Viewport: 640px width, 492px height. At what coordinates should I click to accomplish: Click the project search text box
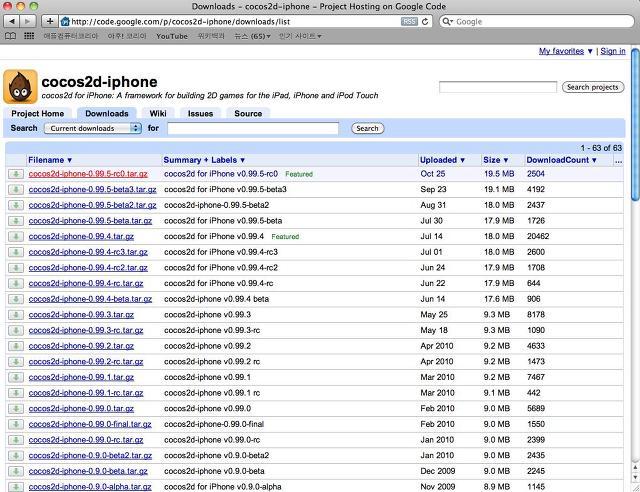498,87
